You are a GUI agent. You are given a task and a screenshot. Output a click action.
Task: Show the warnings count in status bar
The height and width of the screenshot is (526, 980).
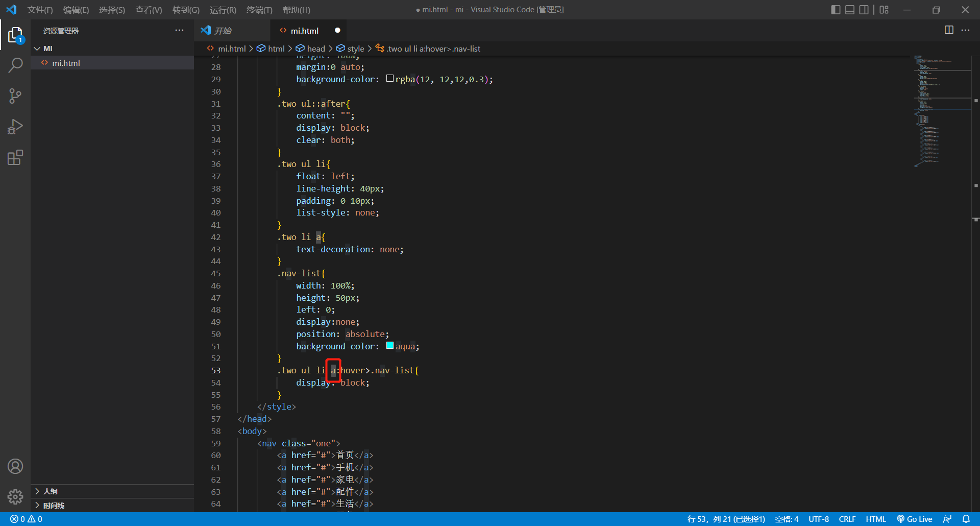tap(35, 519)
